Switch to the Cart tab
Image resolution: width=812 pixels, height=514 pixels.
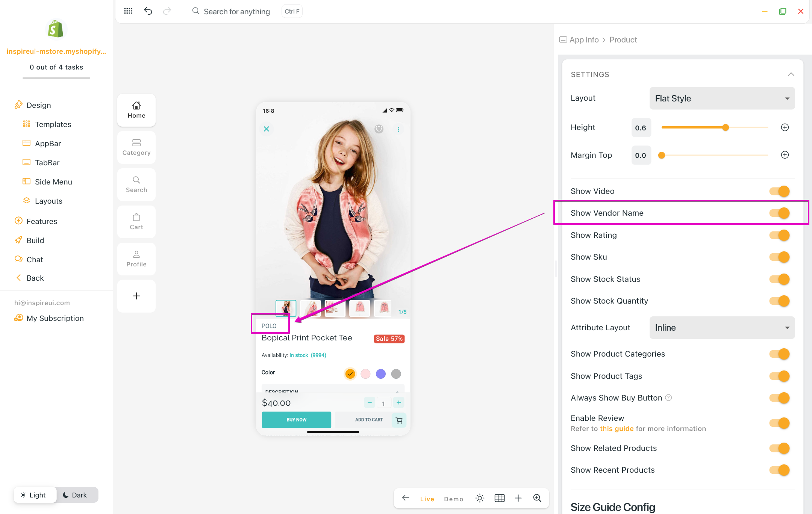(136, 222)
